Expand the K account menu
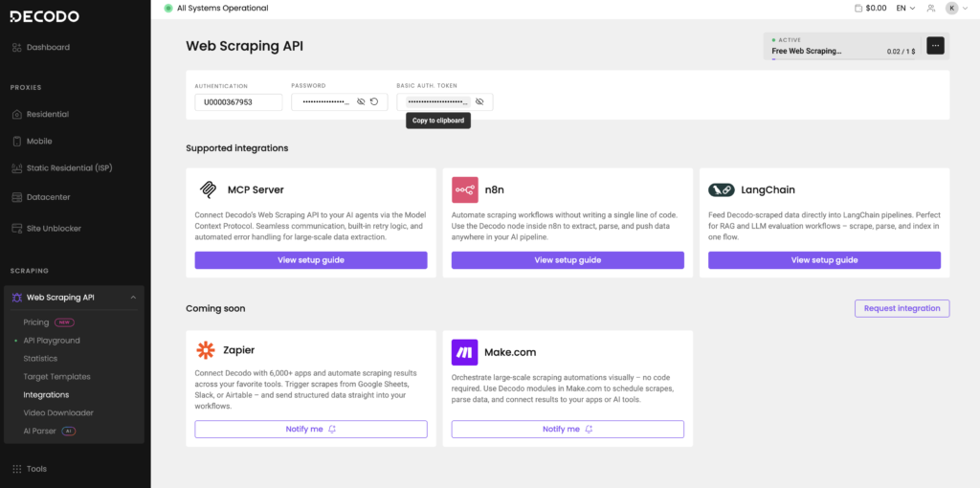980x488 pixels. [955, 8]
